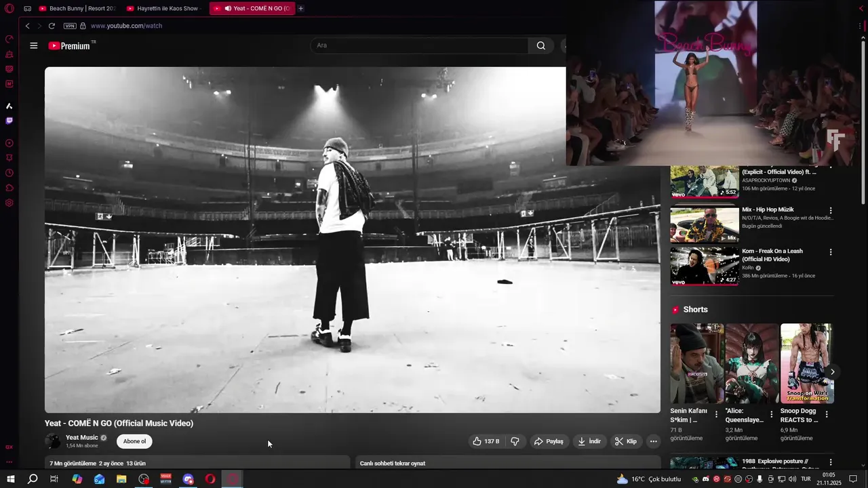Open the Yeat Music channel name link
This screenshot has width=868, height=488.
tap(82, 438)
